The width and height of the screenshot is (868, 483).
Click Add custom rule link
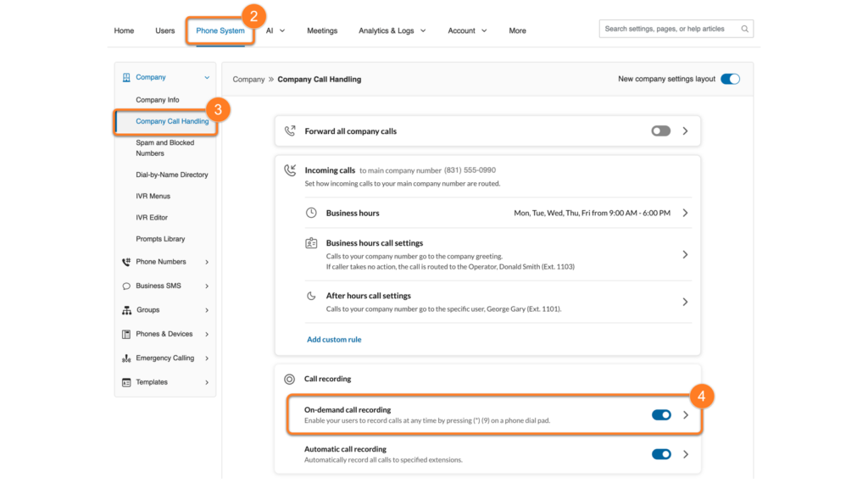point(334,340)
